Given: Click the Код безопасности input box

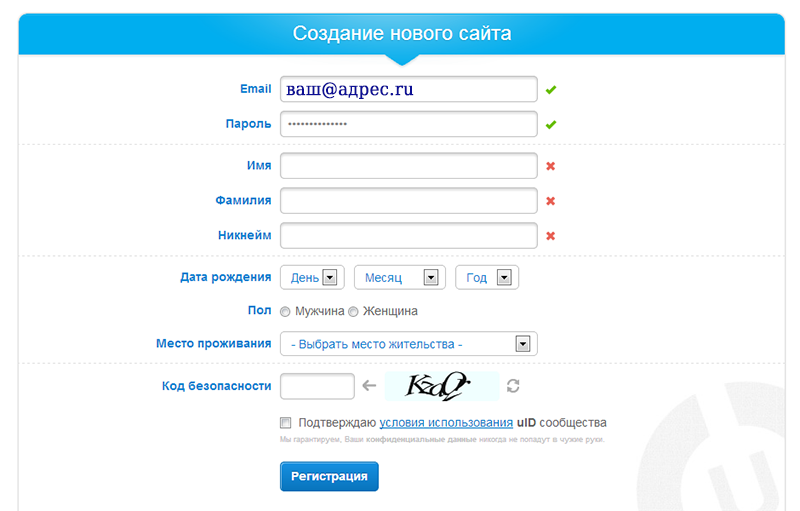Looking at the screenshot, I should click(x=317, y=386).
